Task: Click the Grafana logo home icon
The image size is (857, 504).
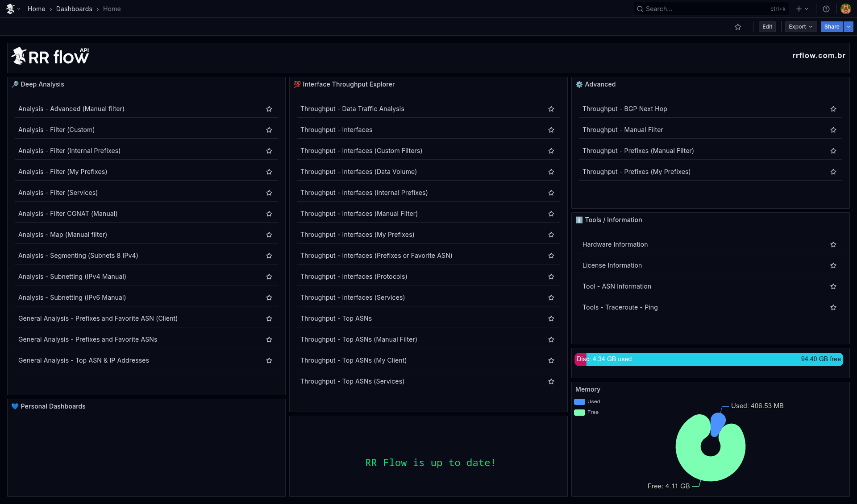Action: coord(10,9)
